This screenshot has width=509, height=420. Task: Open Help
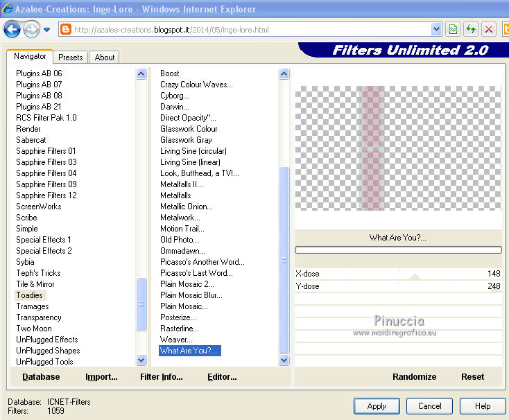tap(483, 406)
